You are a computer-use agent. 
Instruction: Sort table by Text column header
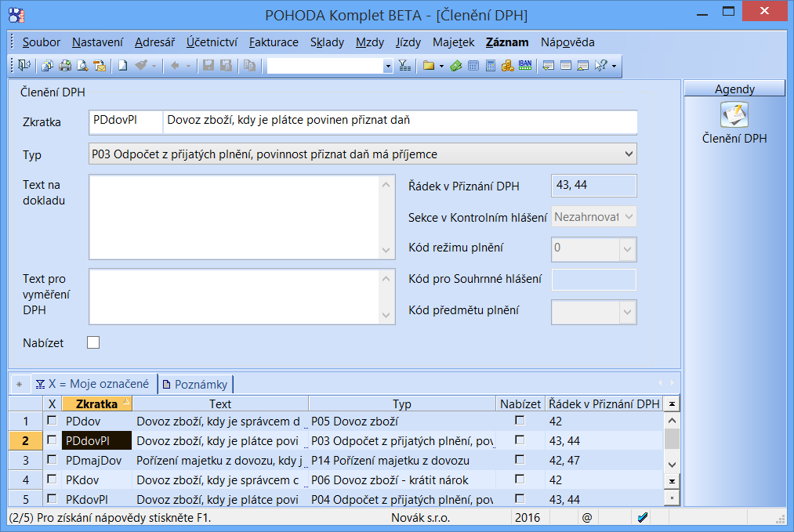click(x=220, y=404)
